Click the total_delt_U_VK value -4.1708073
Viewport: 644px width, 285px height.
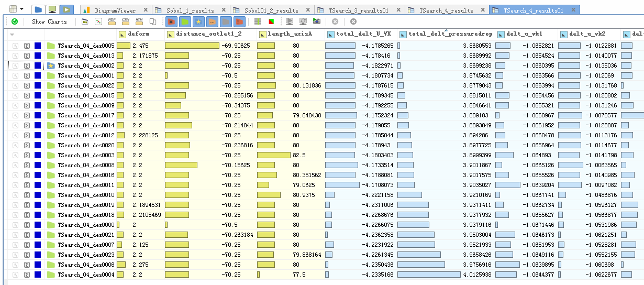click(x=377, y=185)
